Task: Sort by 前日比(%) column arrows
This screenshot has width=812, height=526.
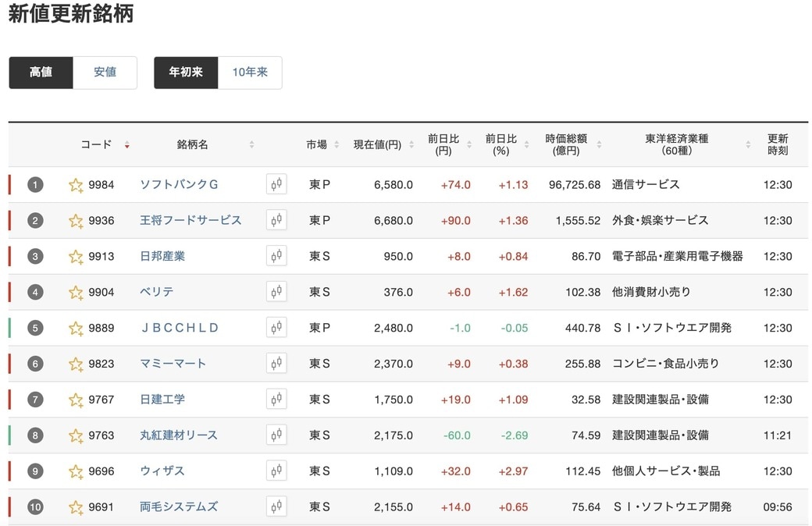Action: pos(527,145)
